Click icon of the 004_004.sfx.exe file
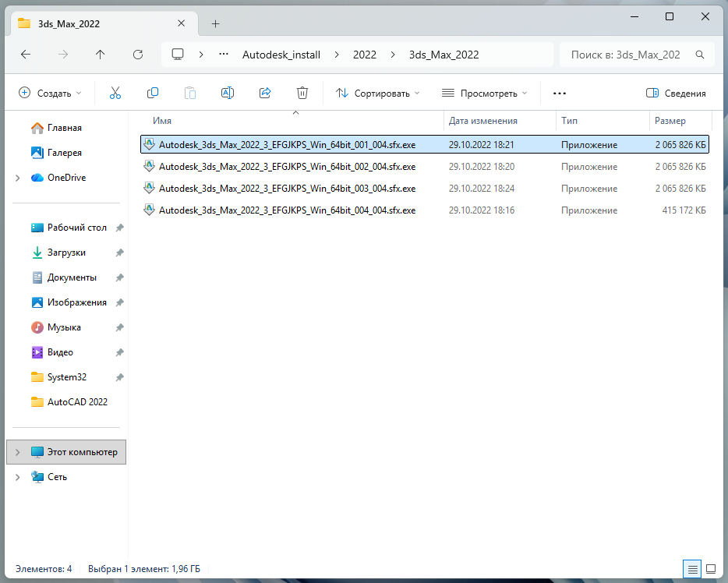Viewport: 728px width, 583px height. [x=149, y=210]
